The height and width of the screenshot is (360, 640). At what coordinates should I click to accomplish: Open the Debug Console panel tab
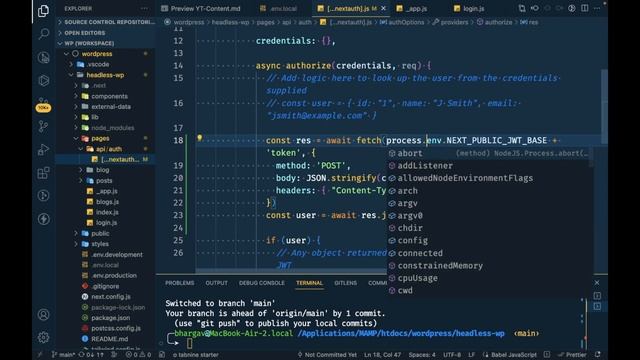click(x=262, y=283)
